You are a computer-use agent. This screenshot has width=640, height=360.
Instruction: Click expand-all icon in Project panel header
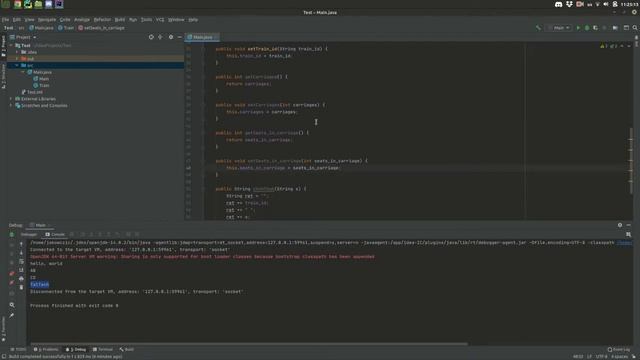[160, 37]
